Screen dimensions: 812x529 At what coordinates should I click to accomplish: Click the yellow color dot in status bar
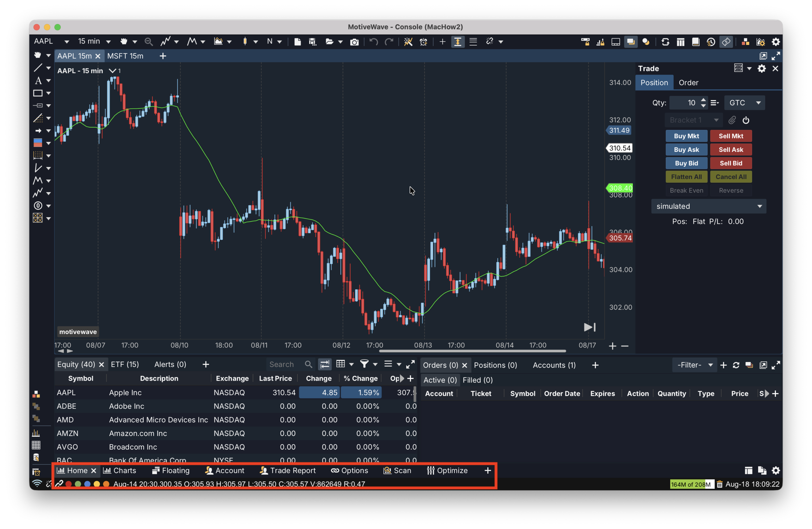pos(97,484)
